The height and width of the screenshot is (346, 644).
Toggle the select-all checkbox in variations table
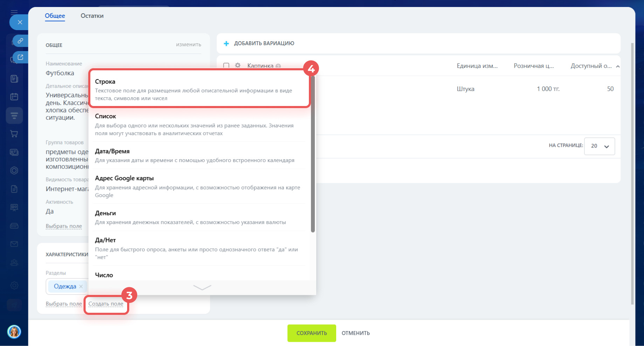[226, 65]
